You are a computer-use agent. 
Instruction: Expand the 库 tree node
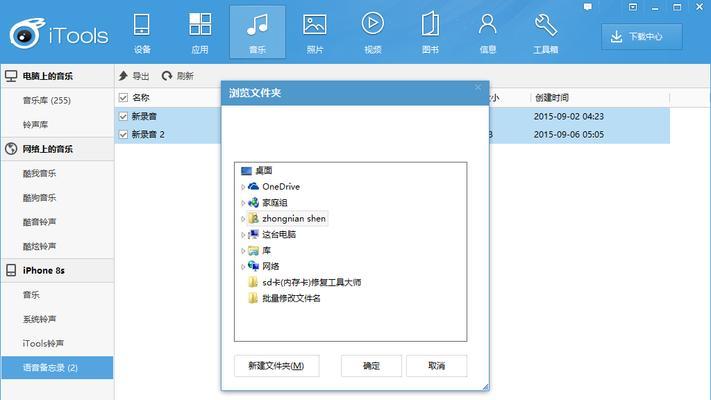click(x=243, y=250)
